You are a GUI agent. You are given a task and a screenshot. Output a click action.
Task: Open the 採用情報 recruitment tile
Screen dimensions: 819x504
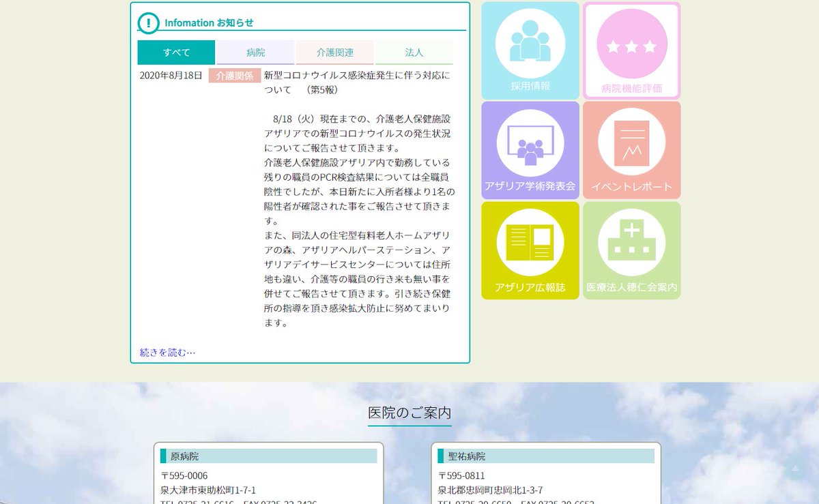(530, 50)
